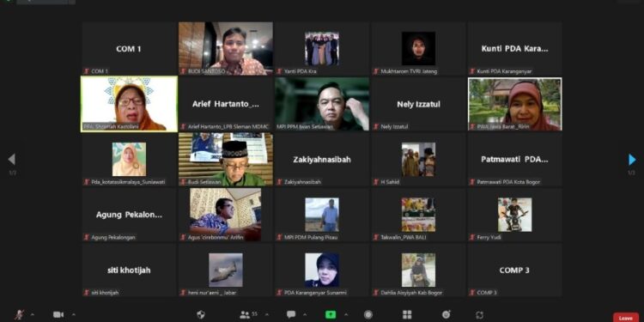Click Mukhtarom TVRI Jateng profile picture

tap(418, 48)
